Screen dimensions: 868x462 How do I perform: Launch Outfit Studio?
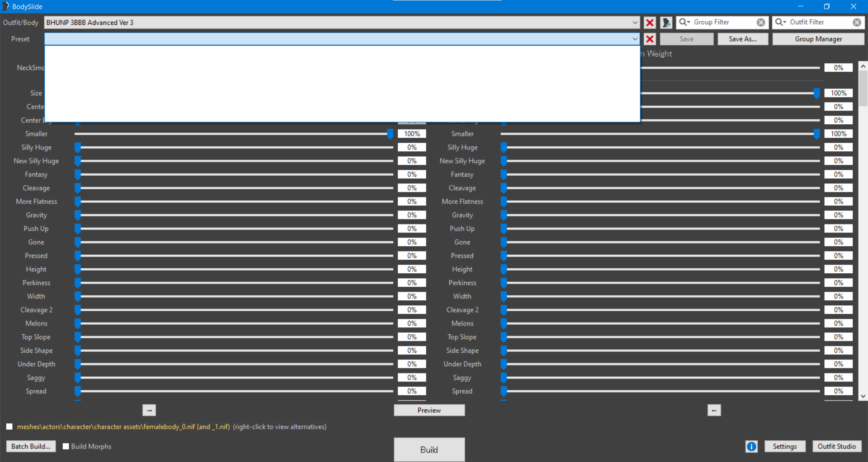[x=837, y=446]
